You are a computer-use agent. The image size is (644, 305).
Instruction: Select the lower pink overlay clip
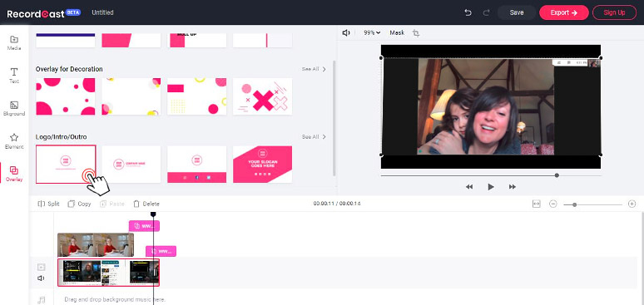[161, 251]
